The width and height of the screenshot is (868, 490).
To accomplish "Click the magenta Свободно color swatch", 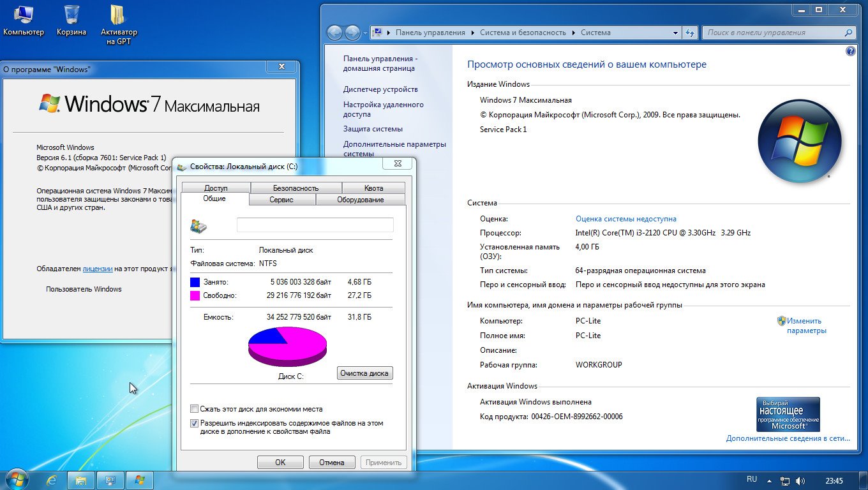I will click(195, 295).
